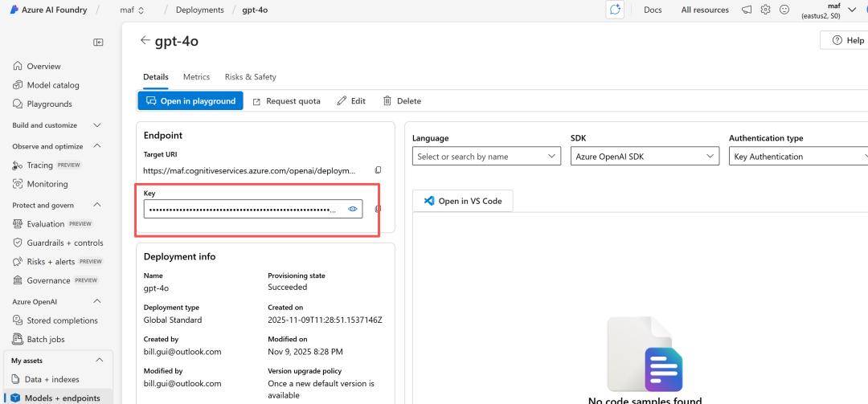Click the Models + endpoints cube icon
Image resolution: width=868 pixels, height=404 pixels.
[x=15, y=398]
